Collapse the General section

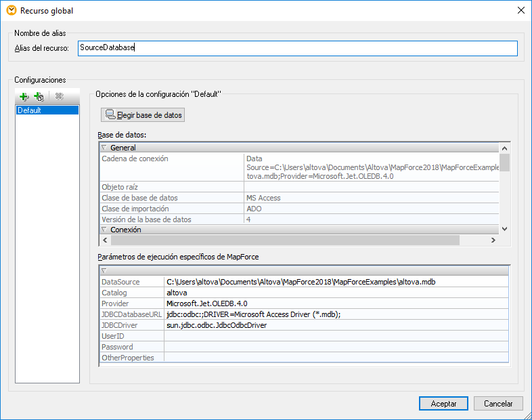coord(104,148)
